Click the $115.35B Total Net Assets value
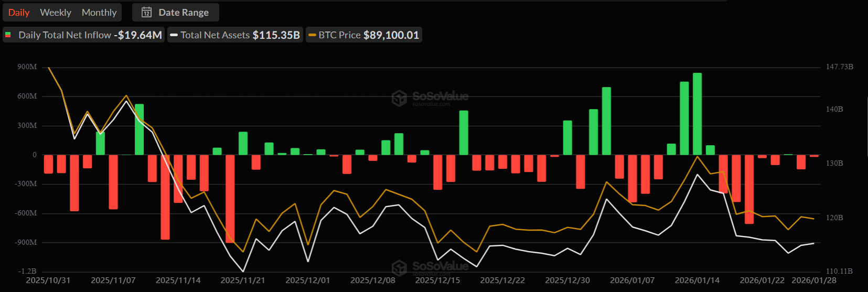868x292 pixels. click(276, 35)
